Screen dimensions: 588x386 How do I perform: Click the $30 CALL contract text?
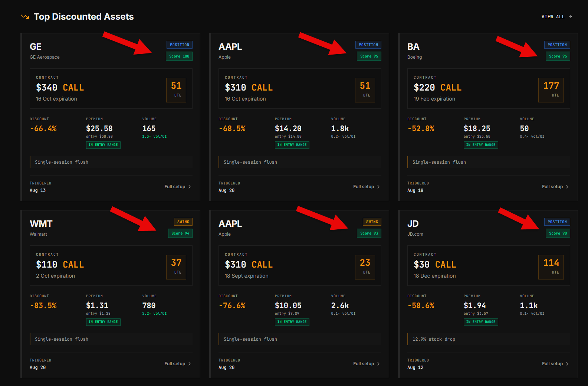pos(435,265)
